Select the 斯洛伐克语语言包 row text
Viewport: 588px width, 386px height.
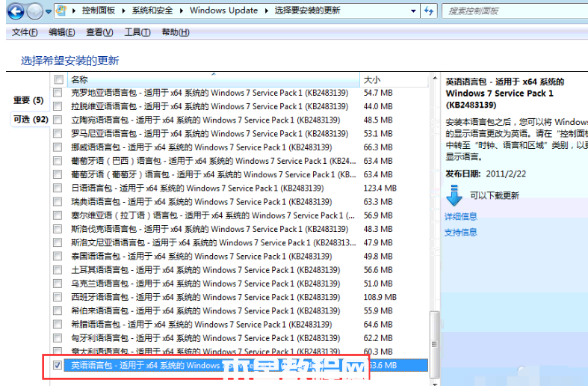(x=210, y=229)
